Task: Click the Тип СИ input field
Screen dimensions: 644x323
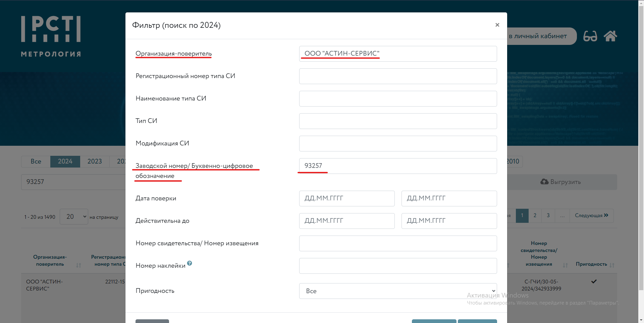Action: pyautogui.click(x=398, y=121)
